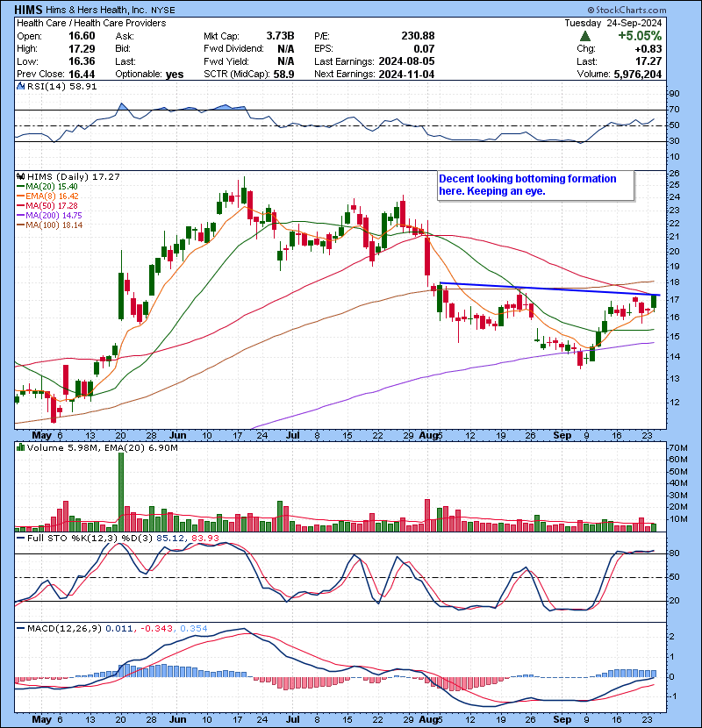Click the MA(100) 18.14 legend entry
The height and width of the screenshot is (728, 702).
[49, 225]
